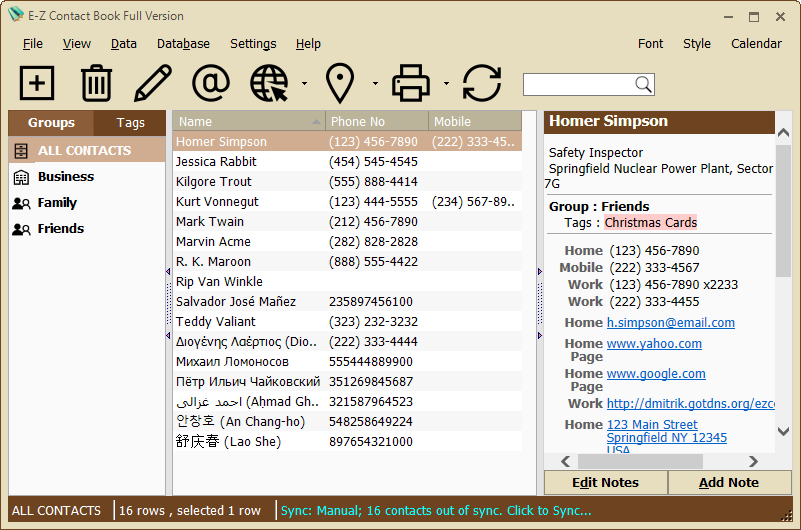Open dropdown arrow next to globe icon
Image resolution: width=801 pixels, height=530 pixels.
pos(304,83)
